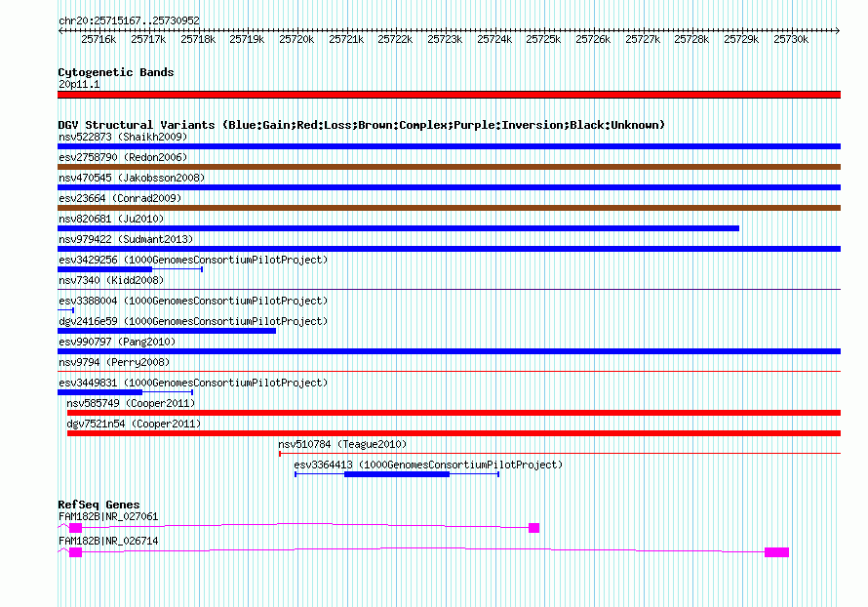The width and height of the screenshot is (868, 607).
Task: Select the 25724k ruler tick label
Action: [494, 39]
